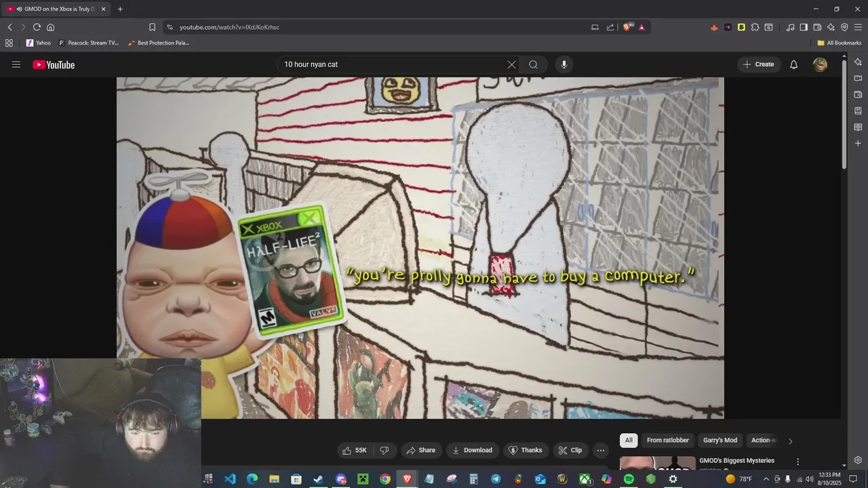Open Brave Rewards triangle icon
Screen dimensions: 868x488
coord(642,27)
